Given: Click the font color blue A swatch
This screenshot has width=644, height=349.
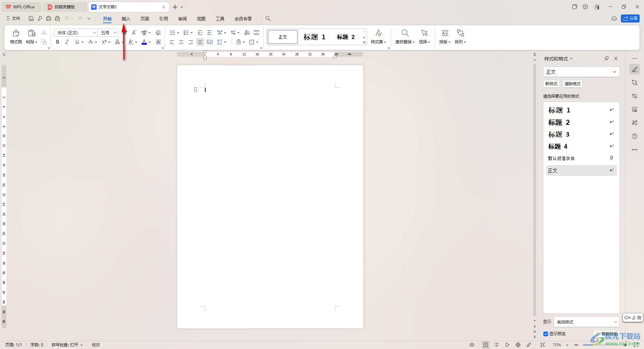Looking at the screenshot, I should click(x=144, y=42).
